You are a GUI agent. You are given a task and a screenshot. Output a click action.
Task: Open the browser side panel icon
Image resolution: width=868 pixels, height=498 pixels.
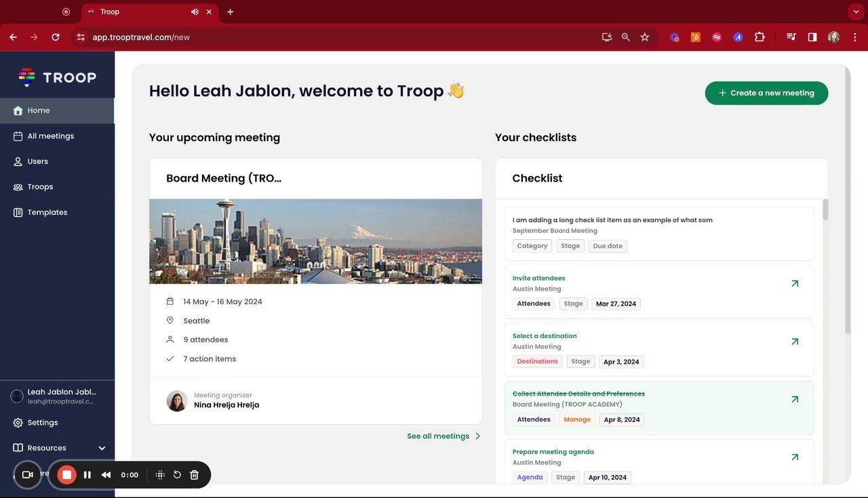812,37
